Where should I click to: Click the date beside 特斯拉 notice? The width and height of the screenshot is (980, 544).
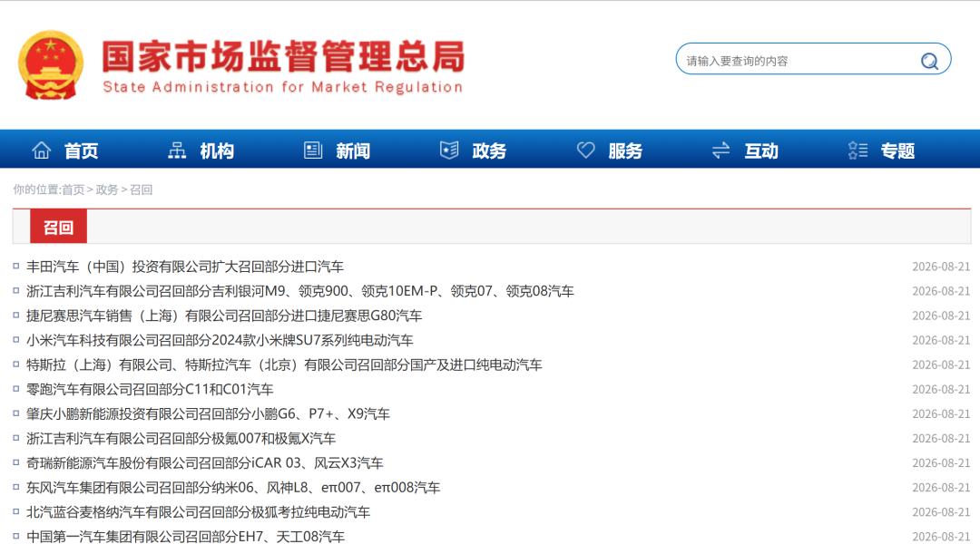[x=941, y=364]
